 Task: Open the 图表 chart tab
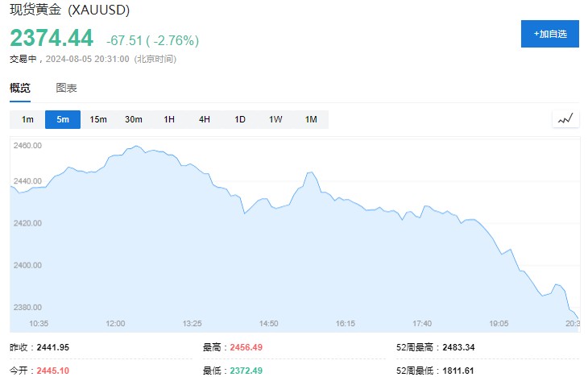[x=67, y=88]
